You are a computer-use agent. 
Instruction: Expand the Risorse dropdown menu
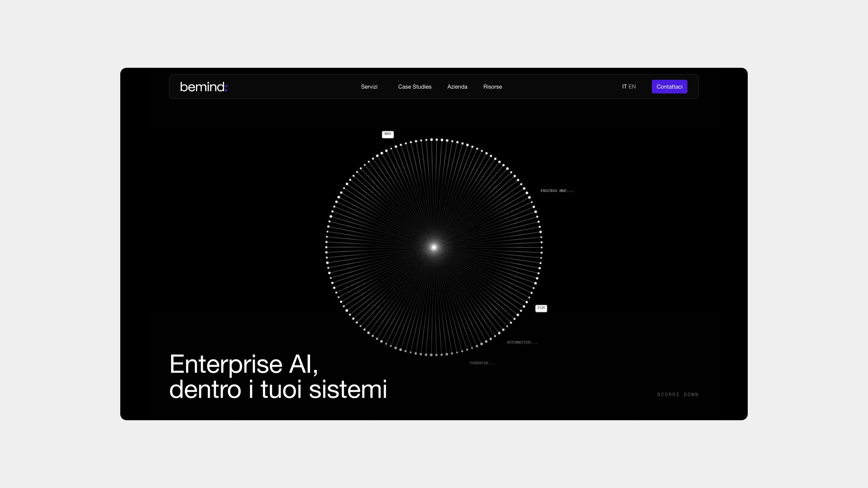[x=493, y=87]
